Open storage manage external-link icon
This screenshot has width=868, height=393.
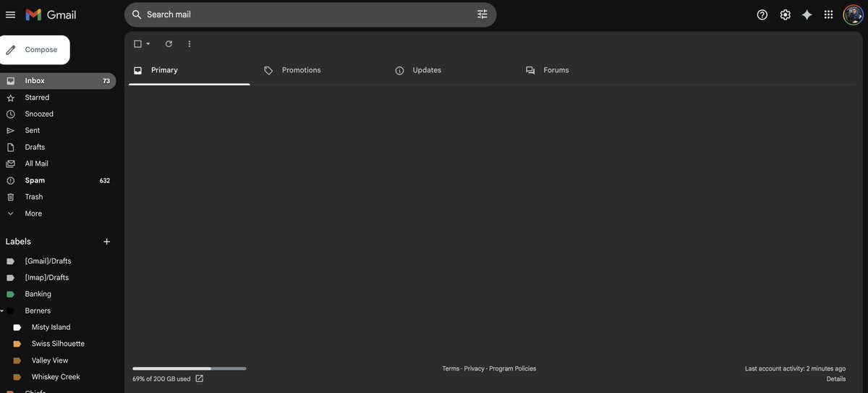coord(200,379)
